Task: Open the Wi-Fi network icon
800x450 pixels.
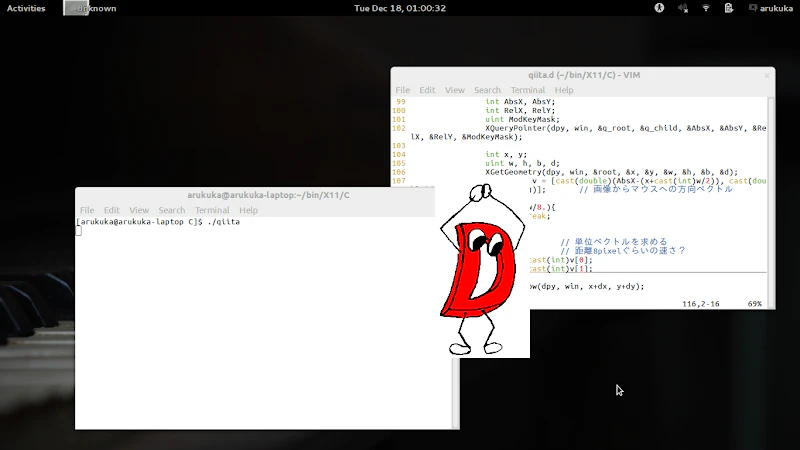Action: tap(706, 8)
